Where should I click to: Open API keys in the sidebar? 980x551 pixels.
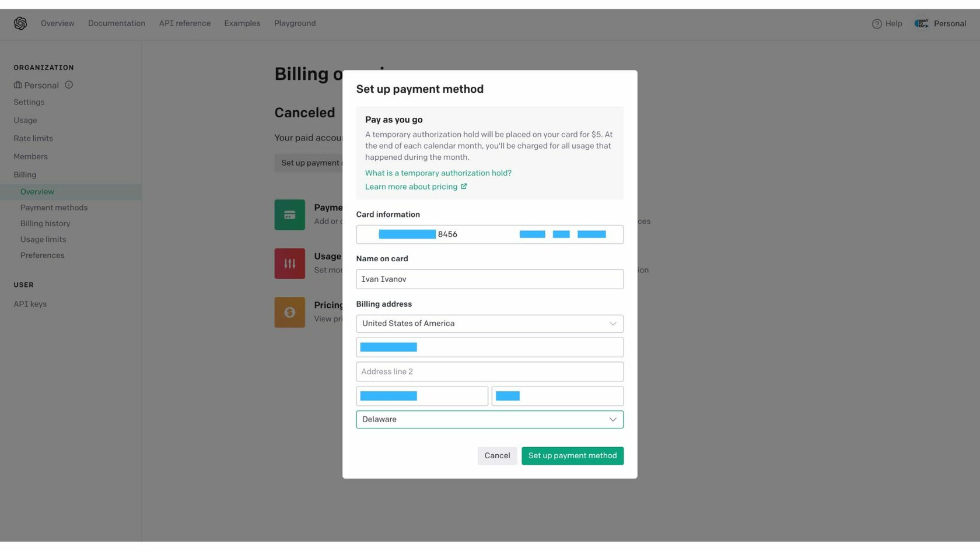[x=30, y=304]
